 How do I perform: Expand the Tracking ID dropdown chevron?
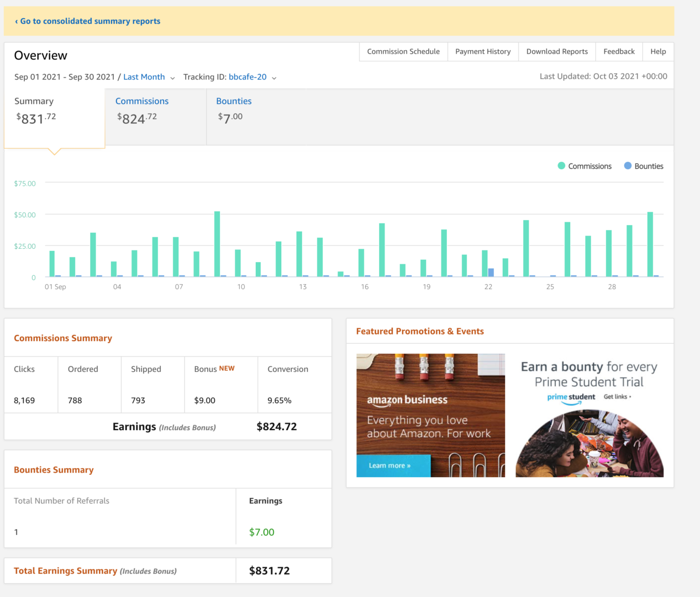pyautogui.click(x=274, y=78)
